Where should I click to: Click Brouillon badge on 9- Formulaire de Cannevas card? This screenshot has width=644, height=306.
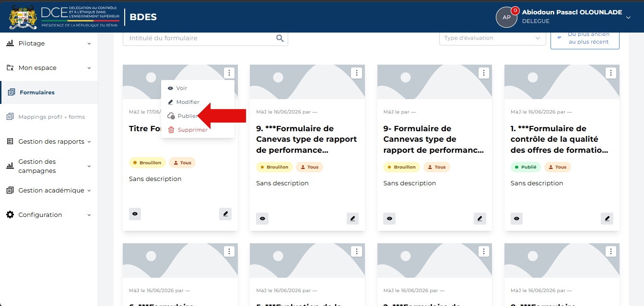[402, 167]
